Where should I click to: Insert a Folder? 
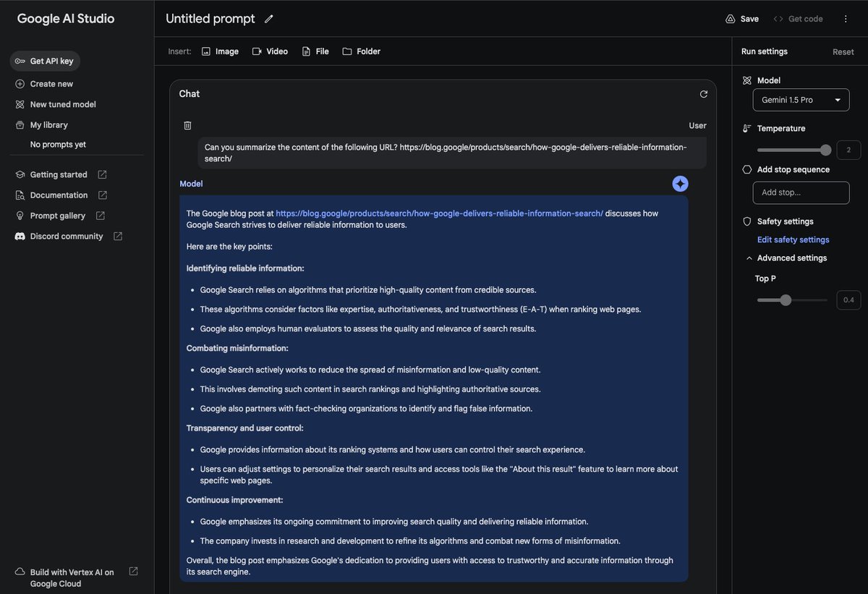click(x=361, y=51)
